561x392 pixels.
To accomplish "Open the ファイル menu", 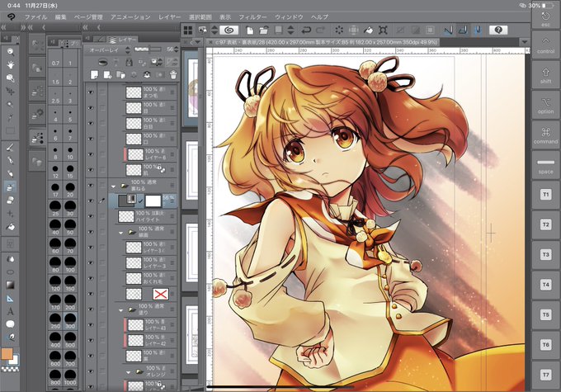I will [35, 17].
